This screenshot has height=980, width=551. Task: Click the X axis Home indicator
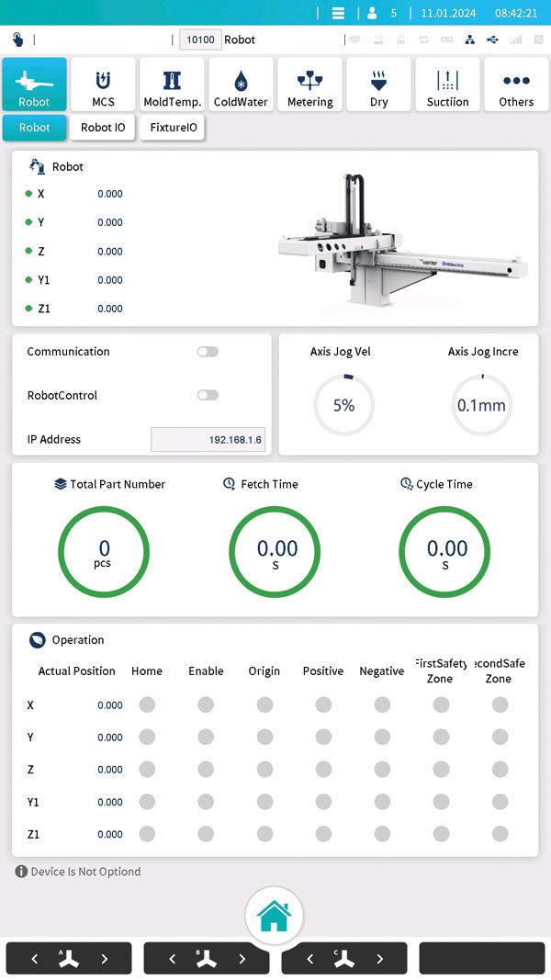point(147,705)
